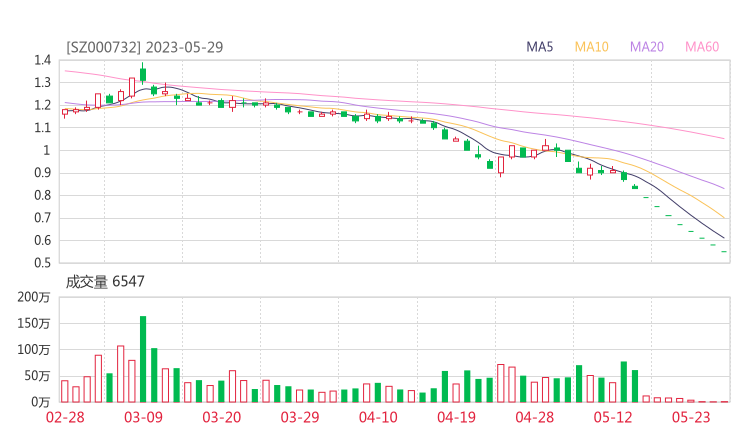The image size is (740, 440).
Task: Click the 03-09 date axis label
Action: [x=143, y=417]
